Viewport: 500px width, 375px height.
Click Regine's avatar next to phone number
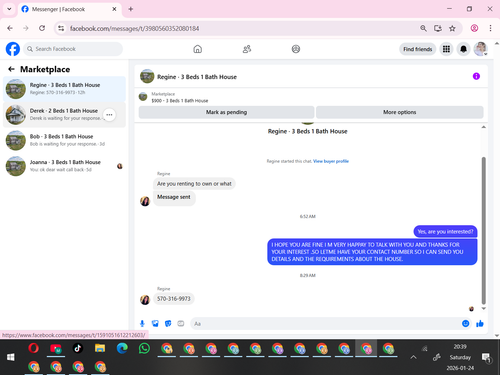pyautogui.click(x=145, y=300)
